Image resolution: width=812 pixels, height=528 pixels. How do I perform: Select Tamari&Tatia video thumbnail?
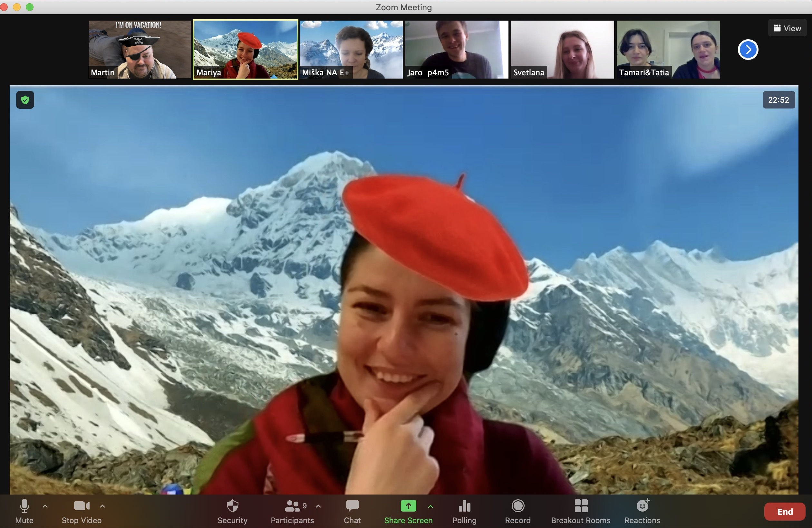point(668,50)
